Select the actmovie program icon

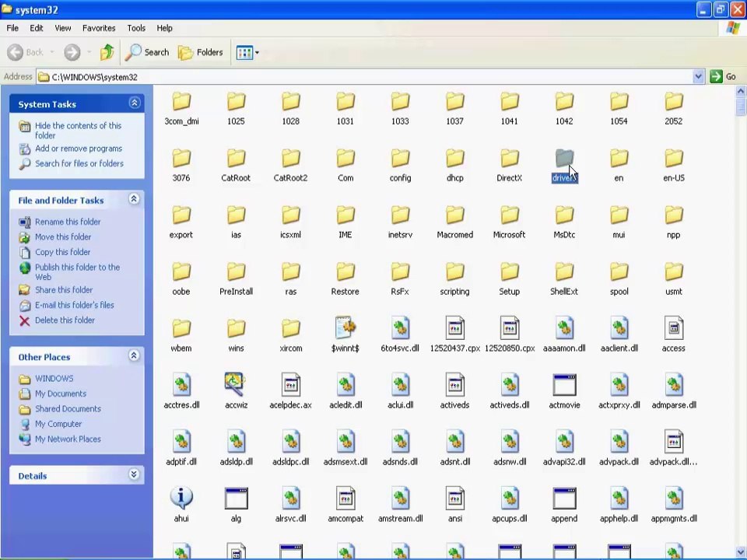tap(564, 385)
